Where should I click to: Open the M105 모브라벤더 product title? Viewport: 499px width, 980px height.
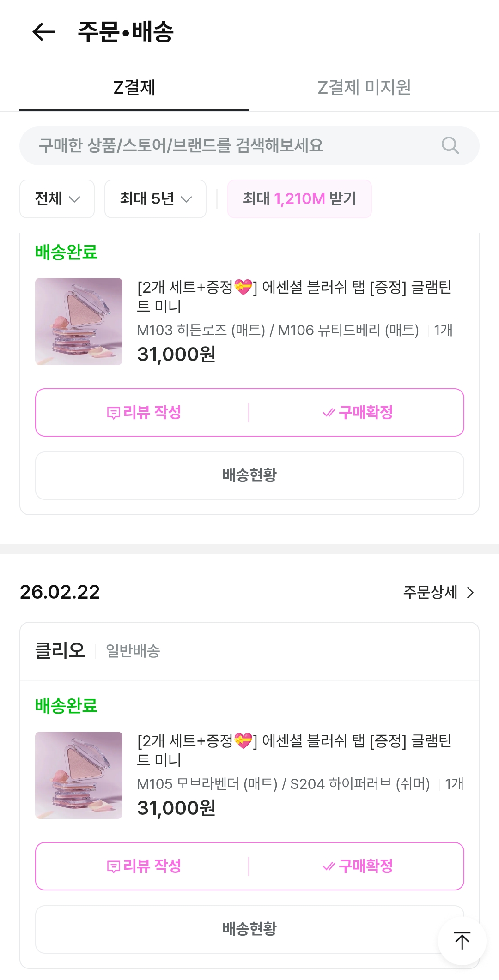[294, 750]
